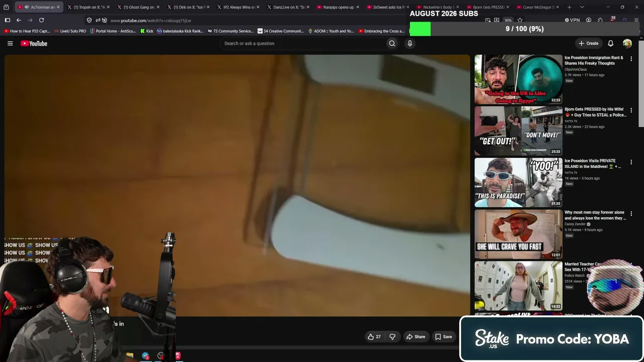The height and width of the screenshot is (362, 644).
Task: Toggle the VPN indicator in toolbar
Action: pyautogui.click(x=572, y=20)
